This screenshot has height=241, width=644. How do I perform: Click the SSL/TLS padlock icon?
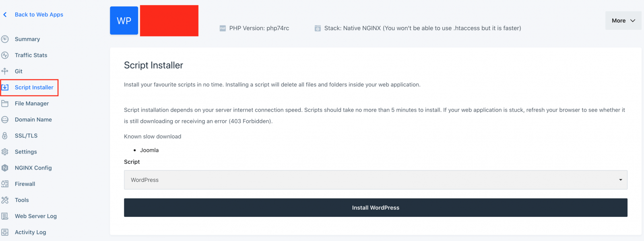tap(5, 136)
